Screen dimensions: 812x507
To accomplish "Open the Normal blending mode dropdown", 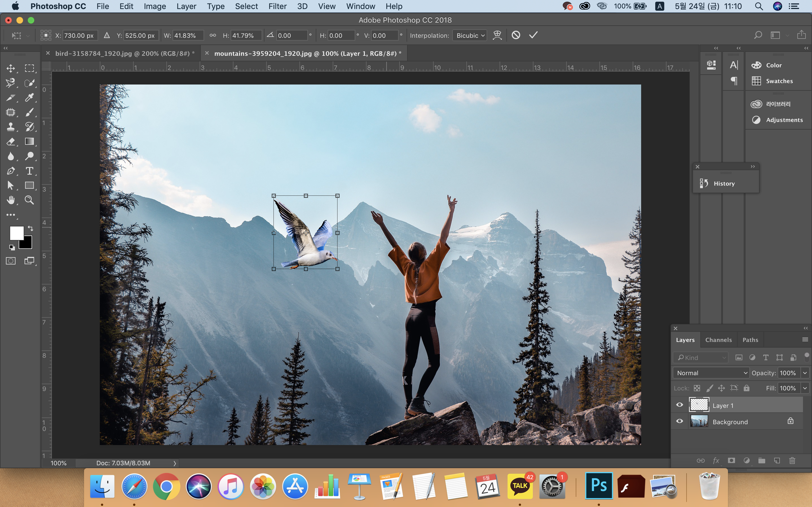I will click(x=711, y=373).
